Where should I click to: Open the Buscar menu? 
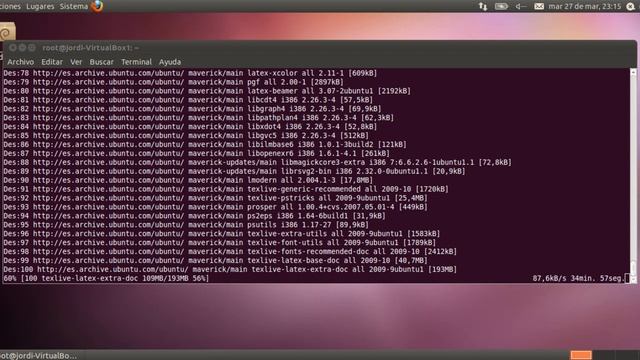(101, 62)
